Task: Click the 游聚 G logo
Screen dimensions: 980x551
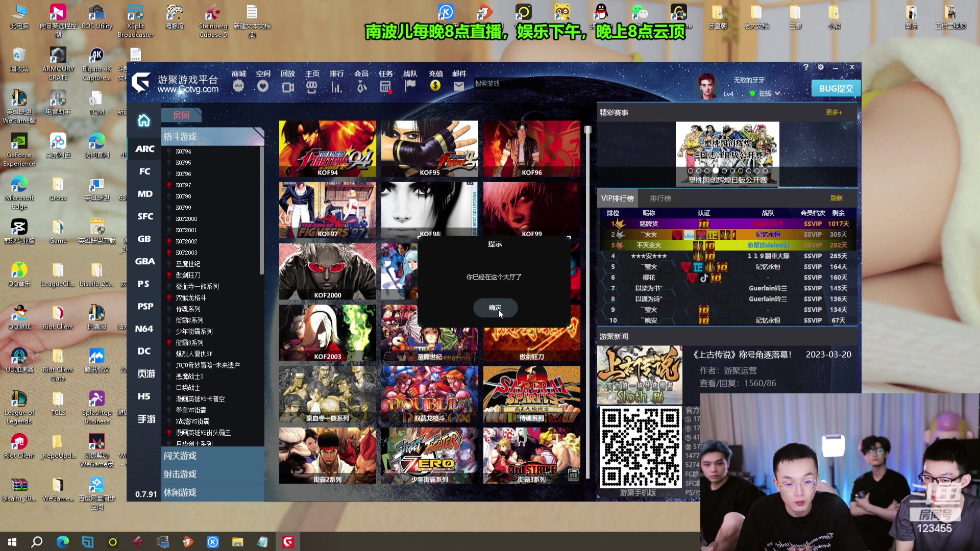Action: tap(141, 82)
